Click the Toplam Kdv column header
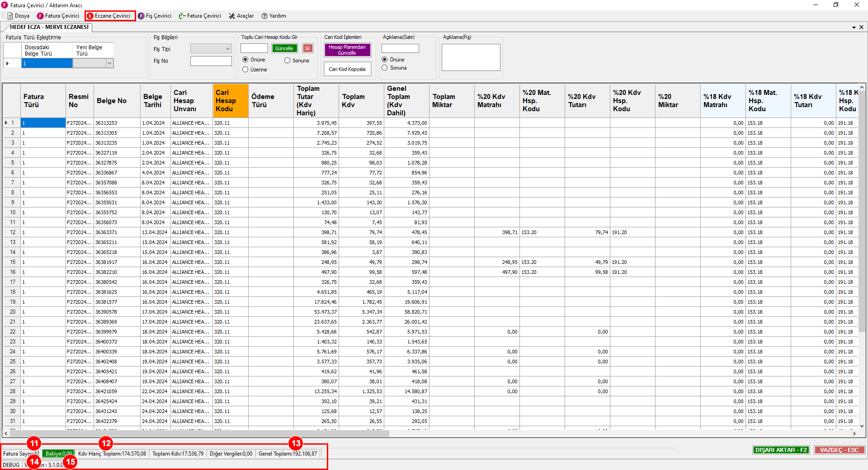This screenshot has width=868, height=470. tap(361, 101)
